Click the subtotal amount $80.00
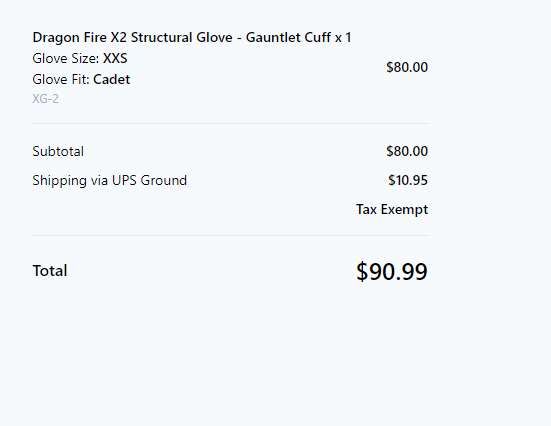The width and height of the screenshot is (551, 426). point(407,151)
